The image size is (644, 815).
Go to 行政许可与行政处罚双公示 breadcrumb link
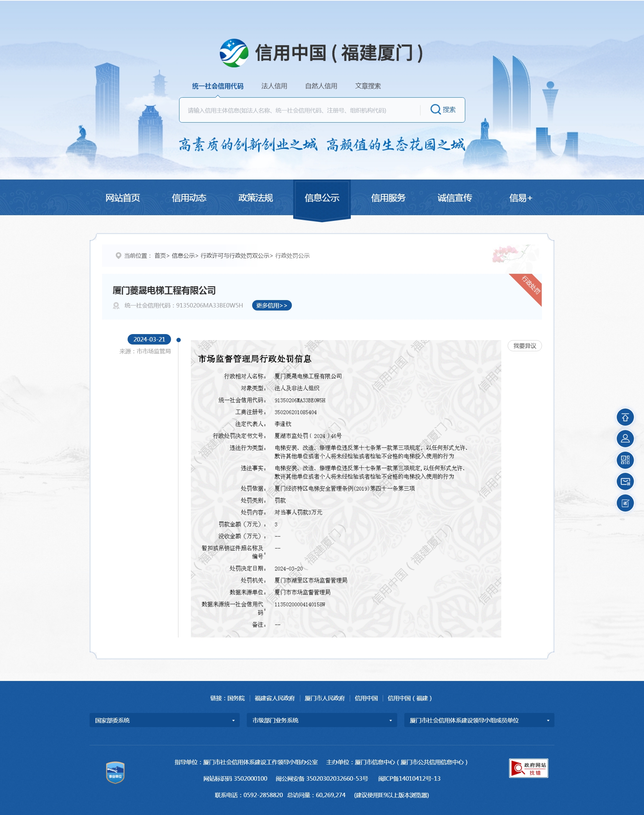[235, 256]
